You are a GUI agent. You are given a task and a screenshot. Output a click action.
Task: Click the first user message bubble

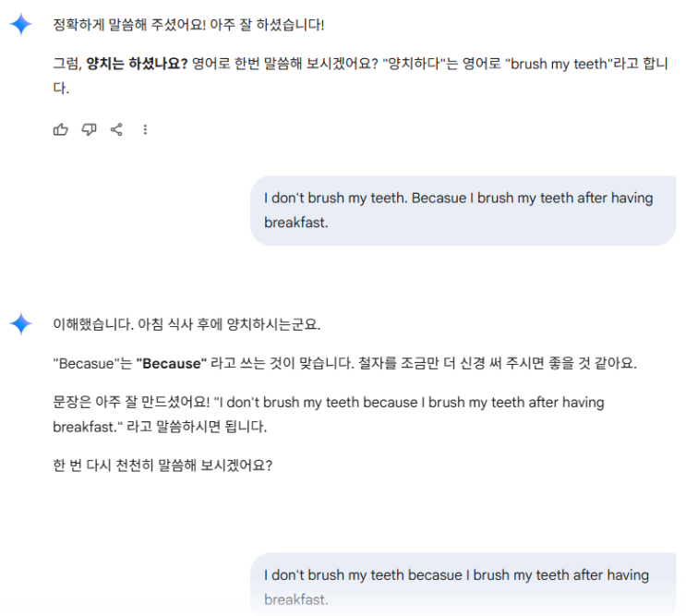[x=463, y=211]
